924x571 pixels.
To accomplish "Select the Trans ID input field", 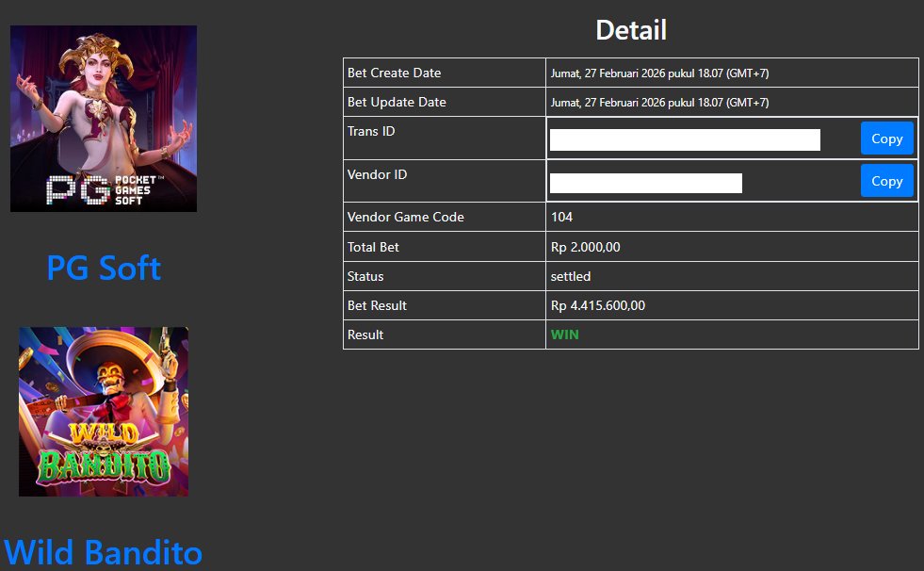I will click(x=685, y=139).
